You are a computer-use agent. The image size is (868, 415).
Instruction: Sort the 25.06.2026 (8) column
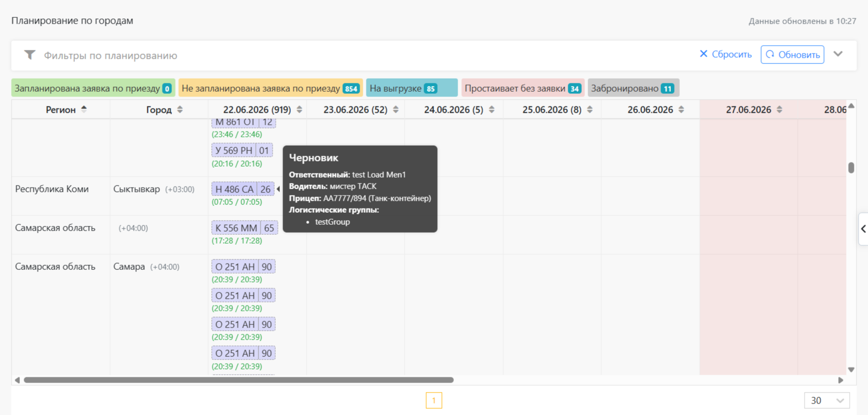[590, 110]
